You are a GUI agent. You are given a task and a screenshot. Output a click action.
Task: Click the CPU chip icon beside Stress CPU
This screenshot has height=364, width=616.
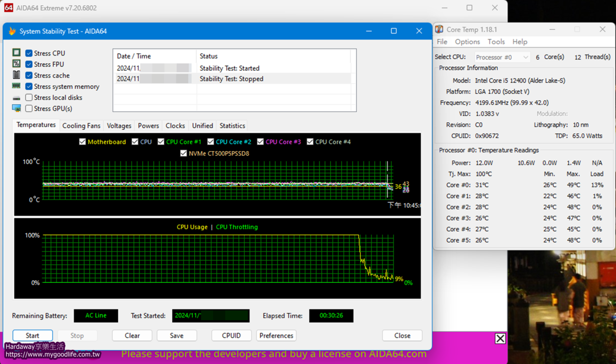point(16,53)
